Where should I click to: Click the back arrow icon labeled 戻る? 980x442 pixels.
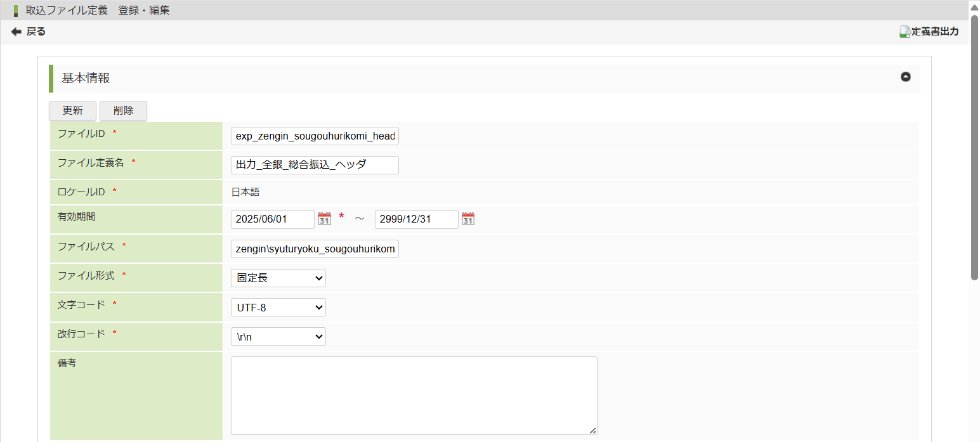(16, 32)
